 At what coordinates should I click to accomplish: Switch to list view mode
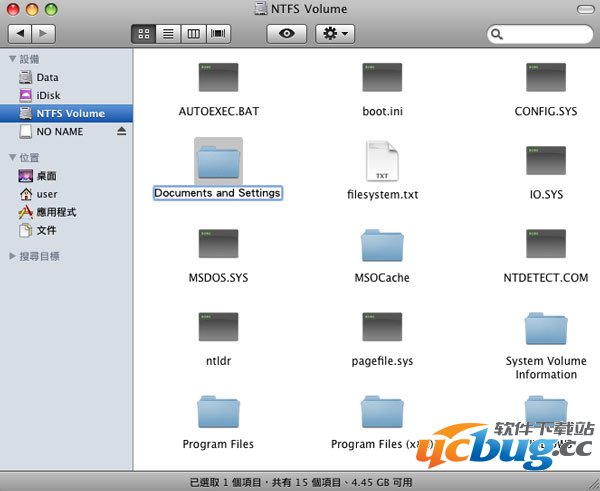168,34
